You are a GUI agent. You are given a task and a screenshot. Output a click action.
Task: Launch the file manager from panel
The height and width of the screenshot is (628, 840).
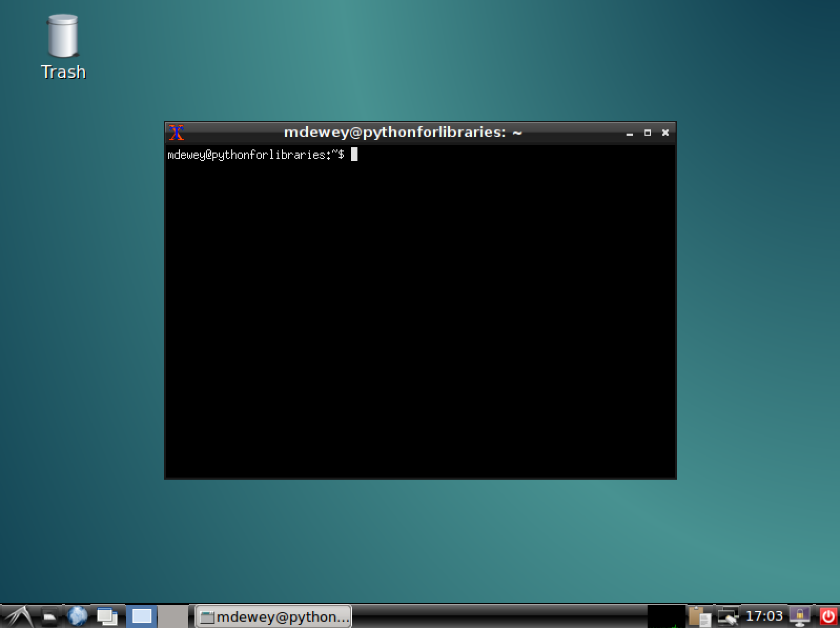click(x=50, y=616)
